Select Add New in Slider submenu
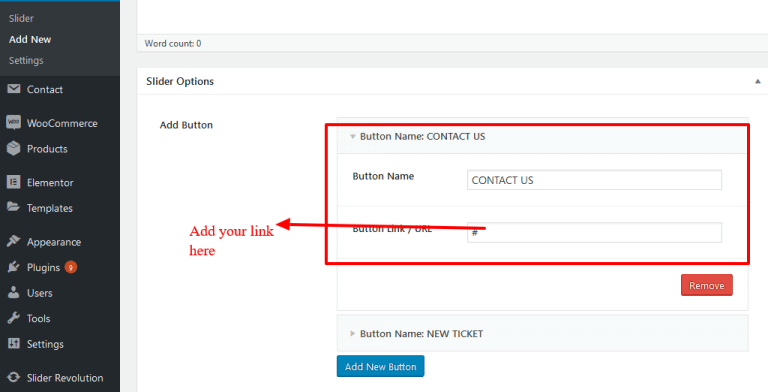This screenshot has width=768, height=392. (30, 40)
